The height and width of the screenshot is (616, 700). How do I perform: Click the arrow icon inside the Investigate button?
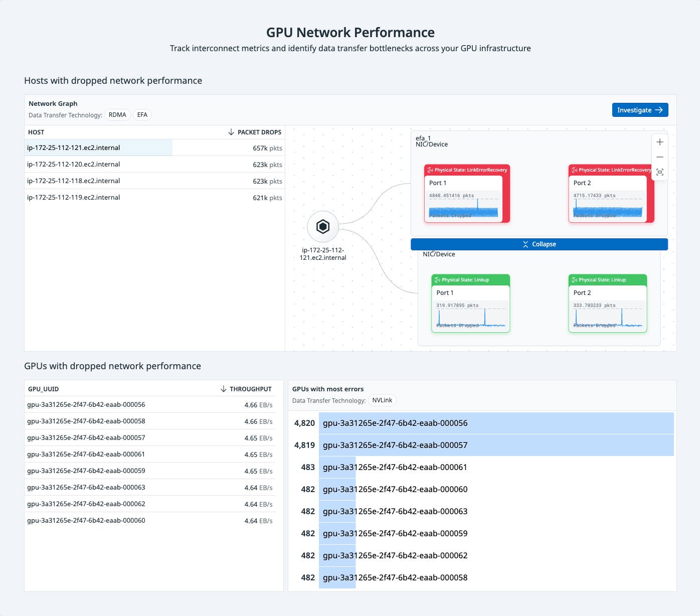[x=658, y=110]
